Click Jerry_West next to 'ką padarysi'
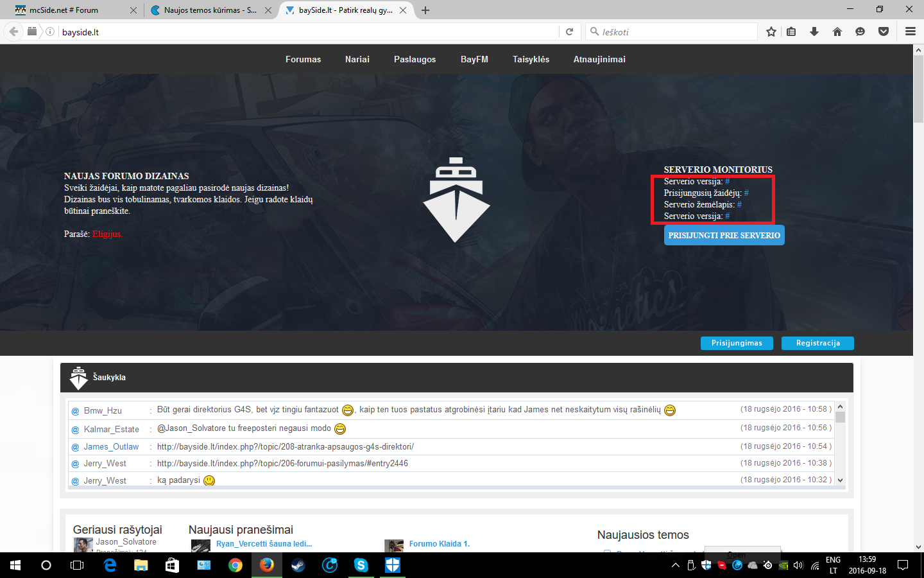 (x=105, y=480)
